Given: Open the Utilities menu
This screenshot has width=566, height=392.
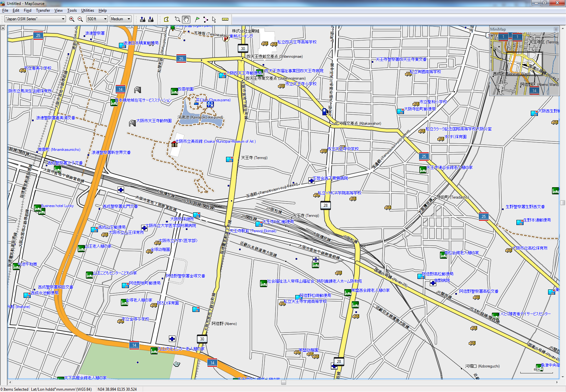Looking at the screenshot, I should [88, 10].
